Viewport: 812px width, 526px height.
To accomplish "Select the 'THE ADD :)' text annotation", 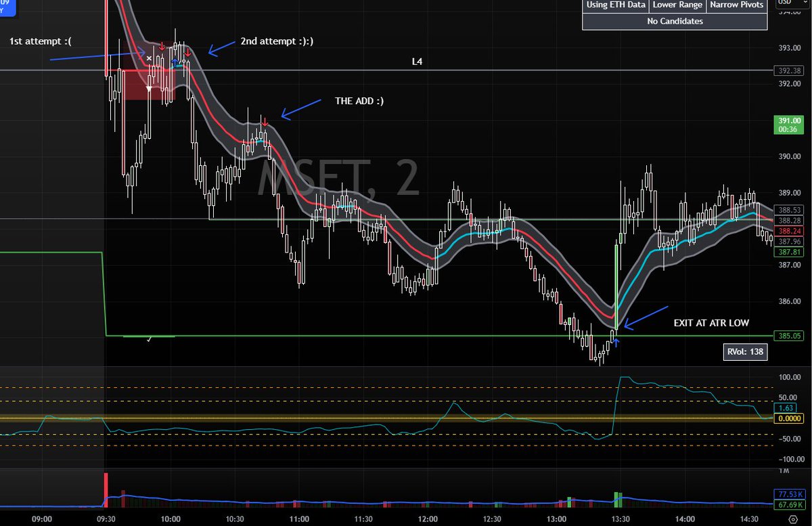I will tap(359, 102).
